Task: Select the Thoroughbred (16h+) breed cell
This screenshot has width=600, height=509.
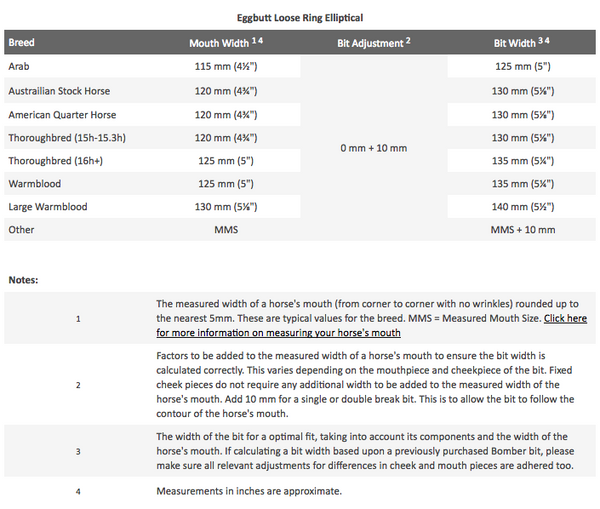Action: 52,160
